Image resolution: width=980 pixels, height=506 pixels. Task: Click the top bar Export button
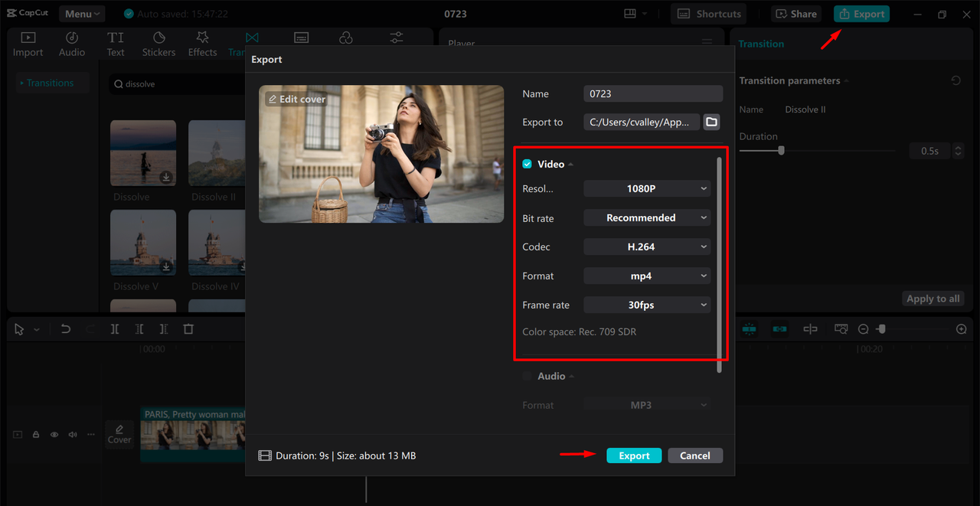coord(861,14)
